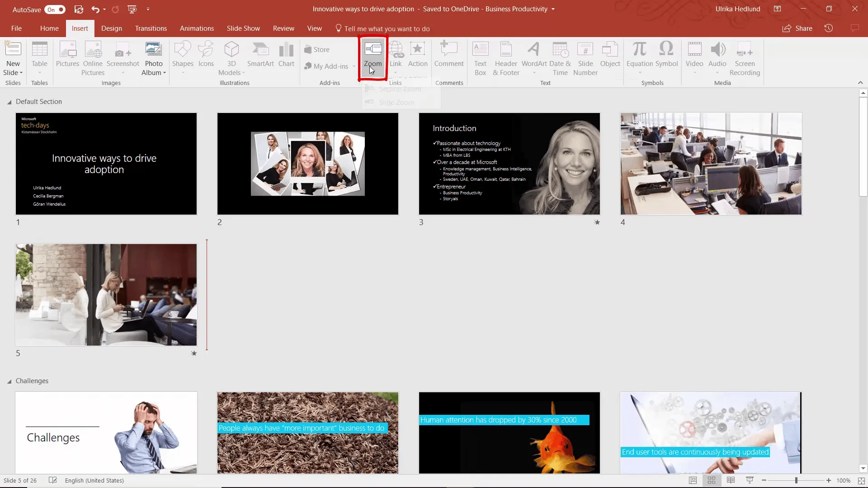Image resolution: width=868 pixels, height=488 pixels.
Task: Open the Review tab
Action: click(x=283, y=28)
